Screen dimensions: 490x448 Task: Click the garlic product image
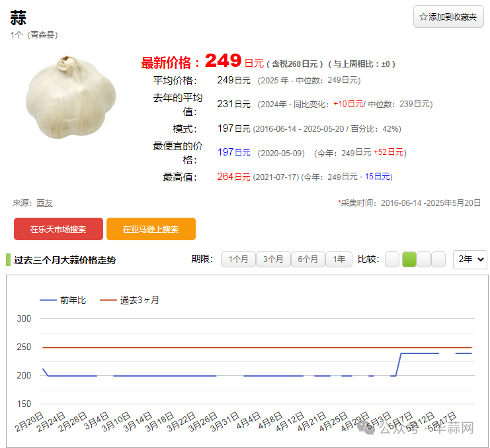[71, 97]
